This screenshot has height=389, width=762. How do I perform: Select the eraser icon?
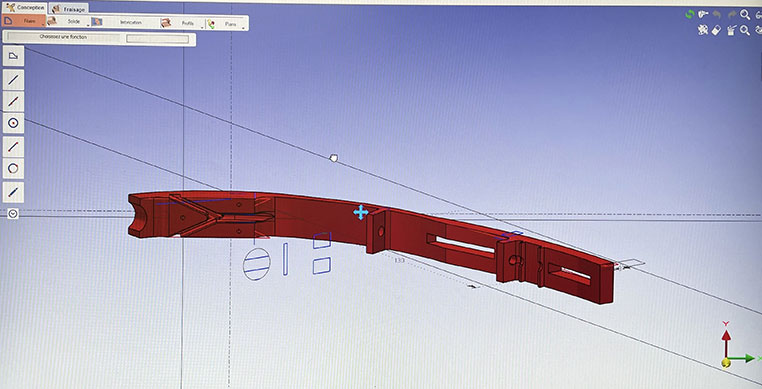point(716,31)
